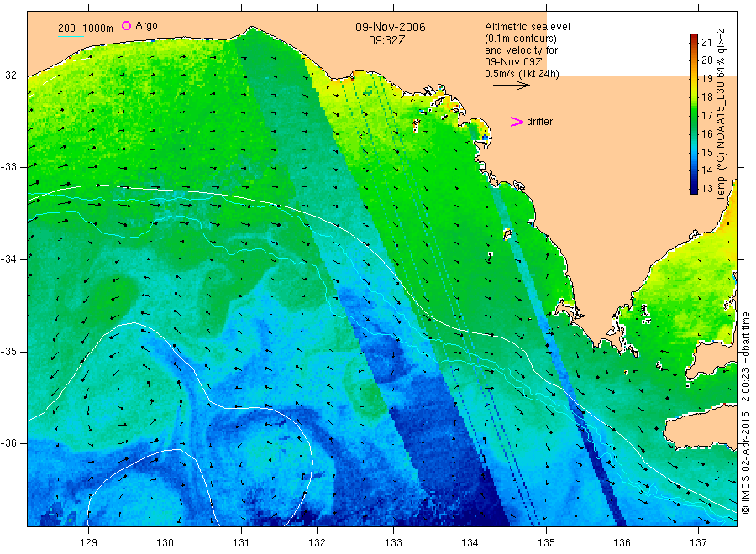Click the '-33' latitude axis label
This screenshot has width=756, height=554.
tap(8, 167)
